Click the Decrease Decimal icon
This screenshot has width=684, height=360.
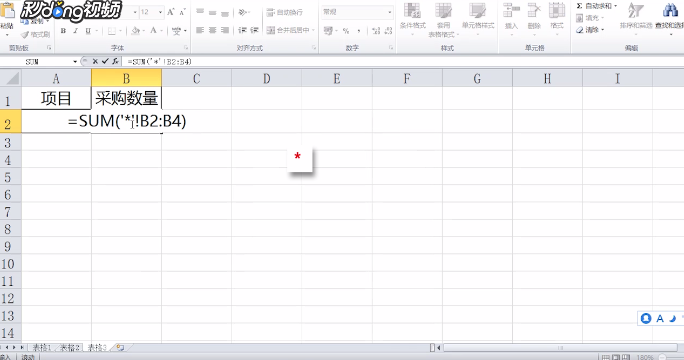click(388, 31)
